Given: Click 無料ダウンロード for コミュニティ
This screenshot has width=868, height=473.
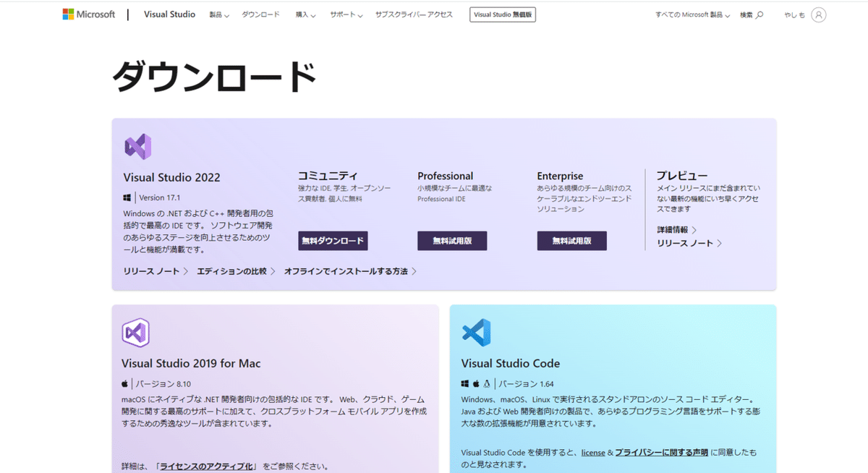Looking at the screenshot, I should (333, 241).
